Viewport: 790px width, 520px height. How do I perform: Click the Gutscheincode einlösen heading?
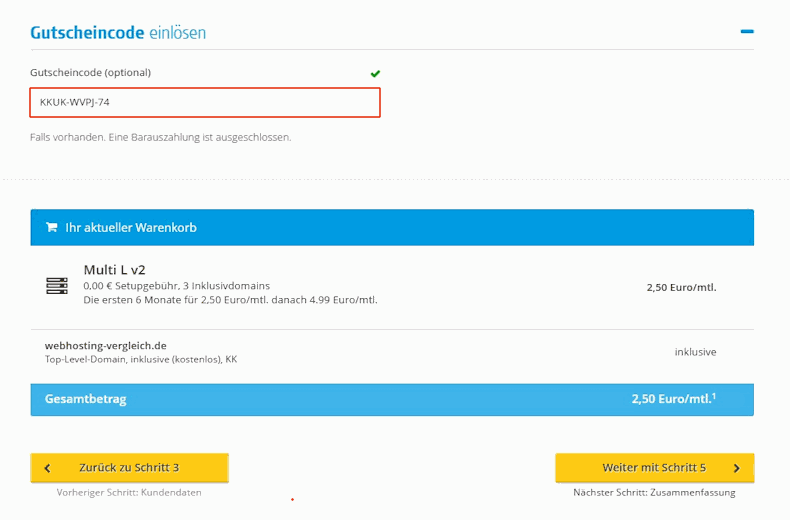coord(118,33)
